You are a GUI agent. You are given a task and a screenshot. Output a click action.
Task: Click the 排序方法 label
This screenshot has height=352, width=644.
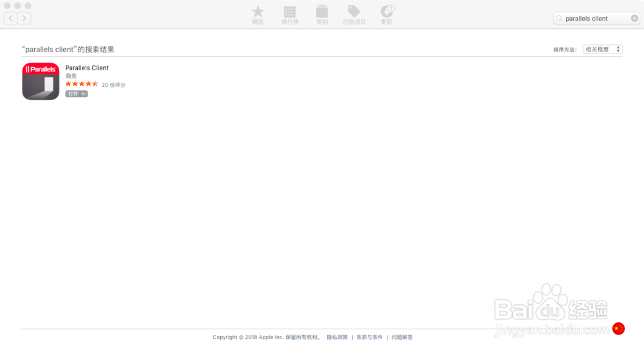click(x=565, y=50)
